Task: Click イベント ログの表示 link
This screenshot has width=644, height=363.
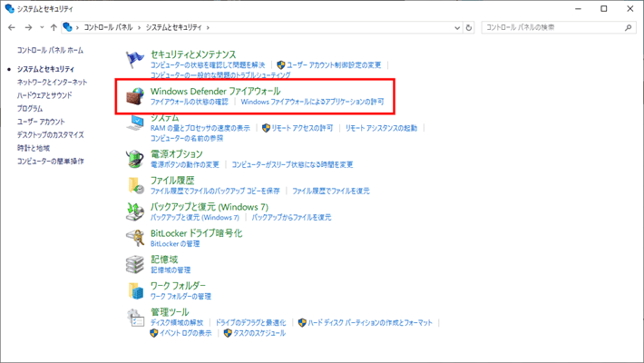Action: [x=185, y=333]
